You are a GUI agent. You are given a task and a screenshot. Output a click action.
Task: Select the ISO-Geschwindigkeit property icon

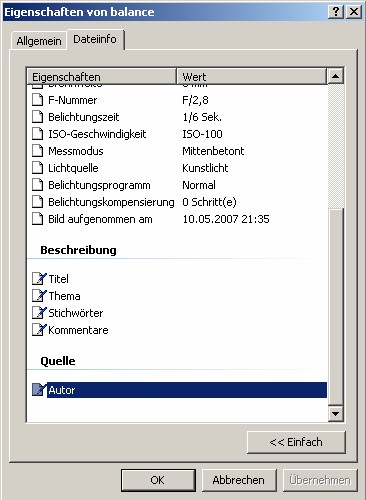[37, 134]
